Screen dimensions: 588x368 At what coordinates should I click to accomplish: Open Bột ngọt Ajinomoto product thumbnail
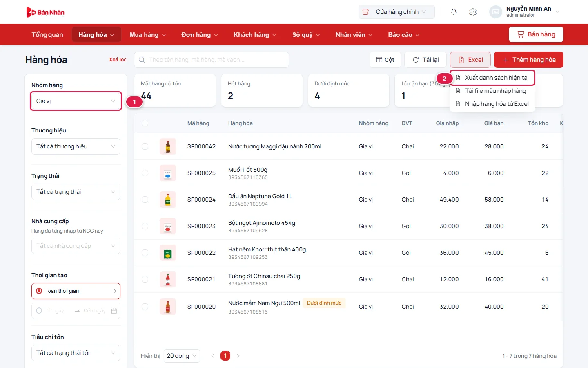168,226
